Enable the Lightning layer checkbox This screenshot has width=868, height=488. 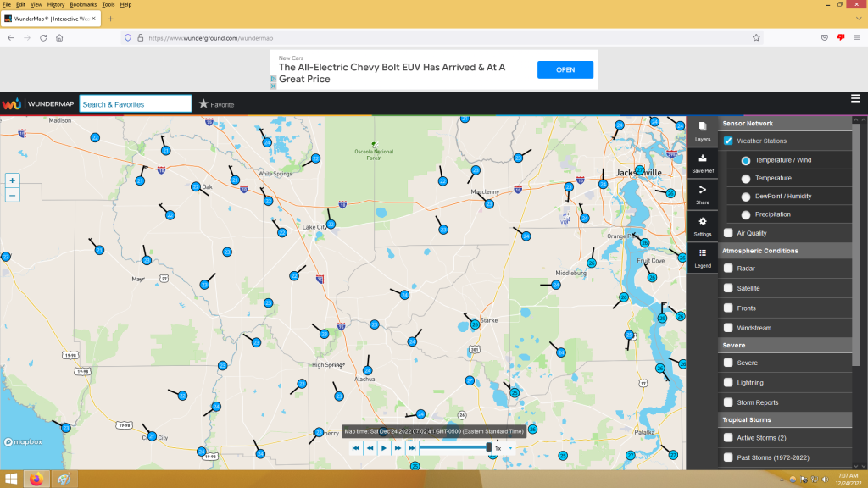click(728, 382)
